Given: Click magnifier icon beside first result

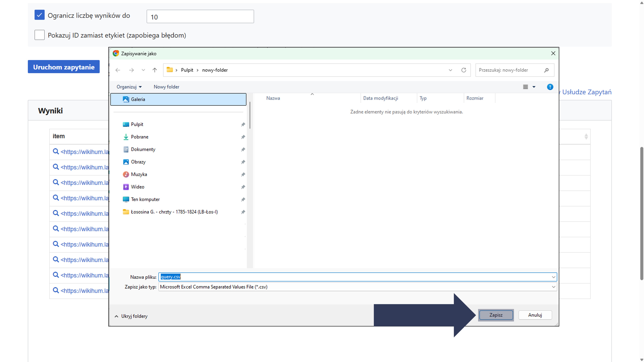Looking at the screenshot, I should (56, 152).
